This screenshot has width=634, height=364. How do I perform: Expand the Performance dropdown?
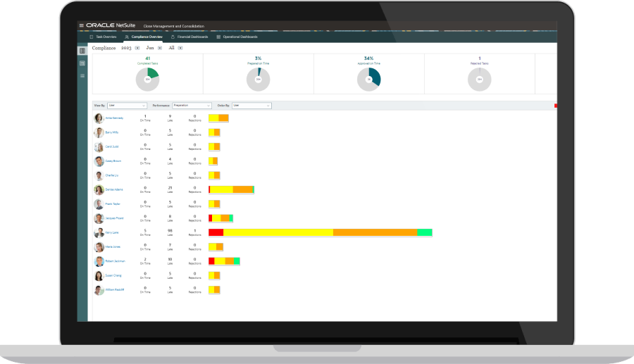click(192, 106)
